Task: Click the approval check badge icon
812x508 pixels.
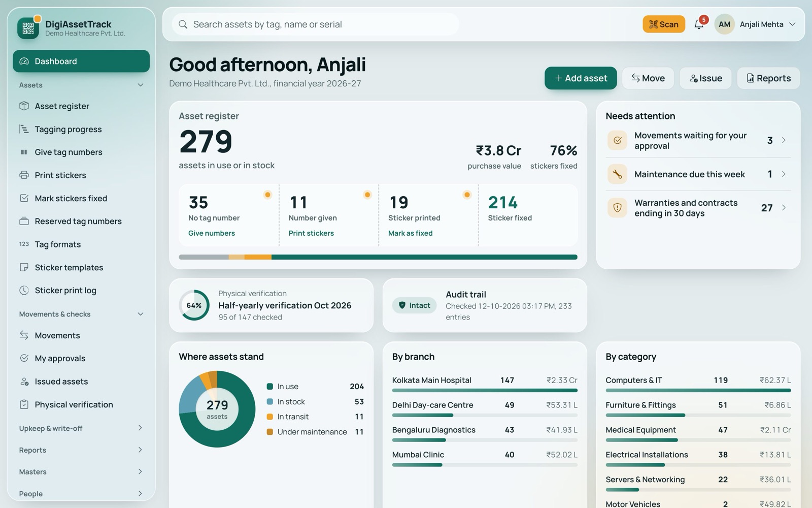Action: [617, 140]
